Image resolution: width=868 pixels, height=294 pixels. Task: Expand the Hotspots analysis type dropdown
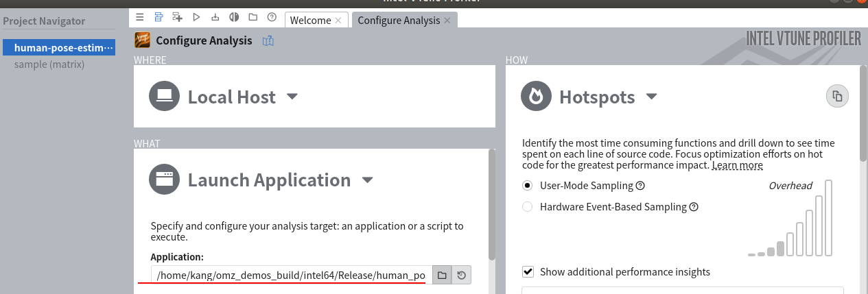652,97
